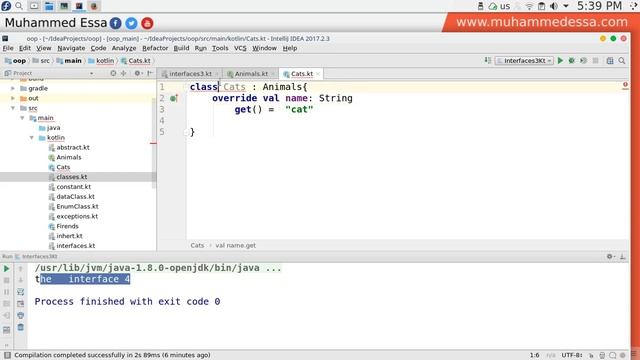Click the Debug bug icon in toolbar

point(572,60)
